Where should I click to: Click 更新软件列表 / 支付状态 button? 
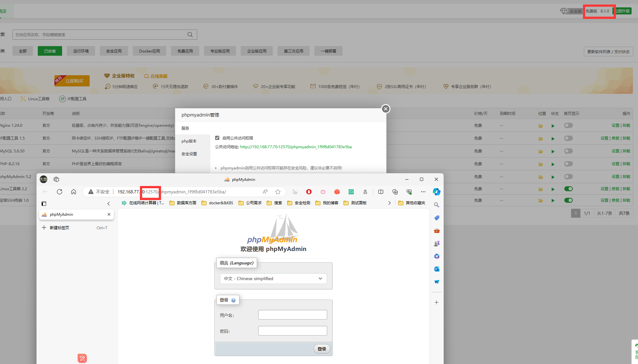tap(608, 52)
